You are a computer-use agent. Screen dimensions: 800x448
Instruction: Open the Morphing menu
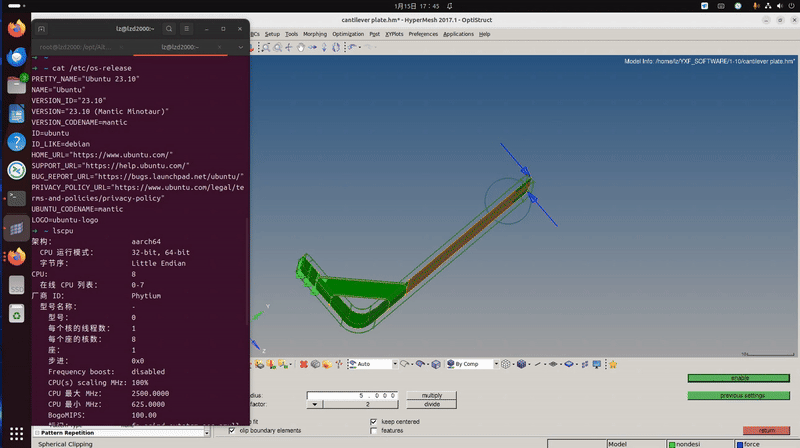pyautogui.click(x=313, y=34)
